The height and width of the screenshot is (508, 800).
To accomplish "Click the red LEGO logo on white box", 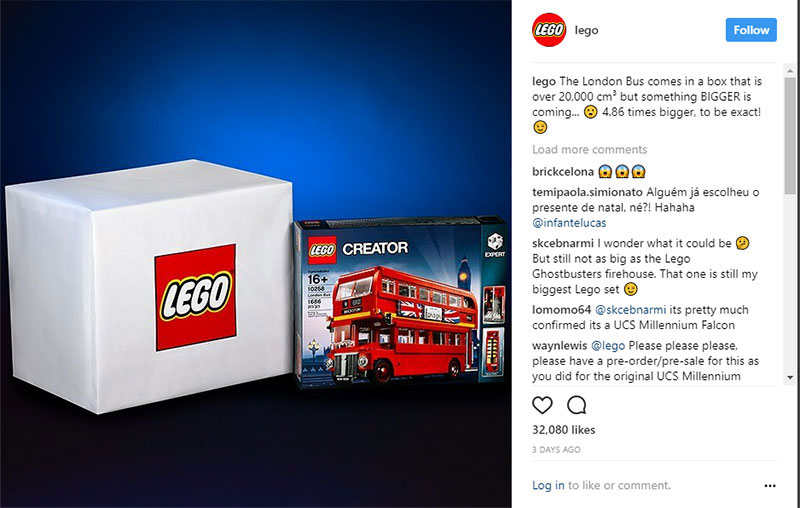I will coord(195,297).
